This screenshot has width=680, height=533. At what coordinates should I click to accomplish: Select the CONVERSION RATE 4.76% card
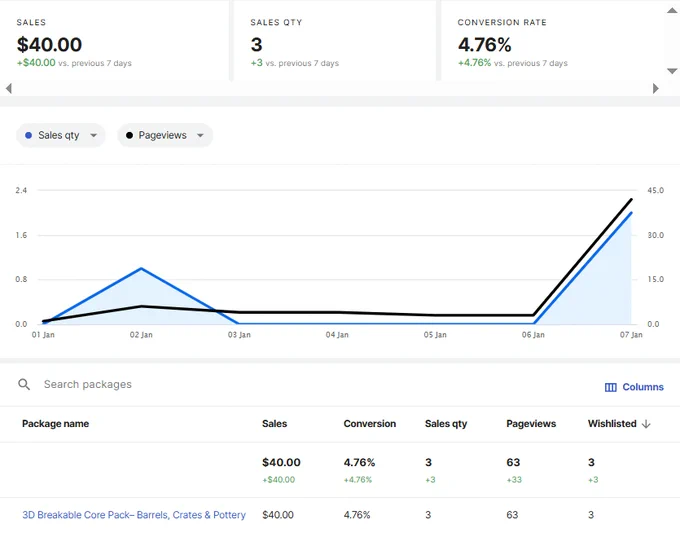click(x=552, y=41)
